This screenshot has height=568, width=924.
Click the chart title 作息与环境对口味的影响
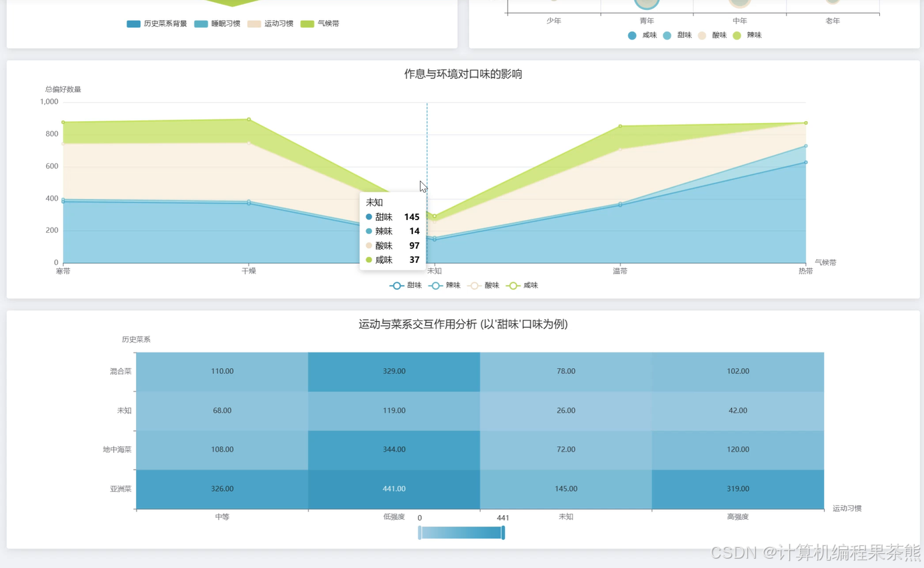(x=463, y=74)
